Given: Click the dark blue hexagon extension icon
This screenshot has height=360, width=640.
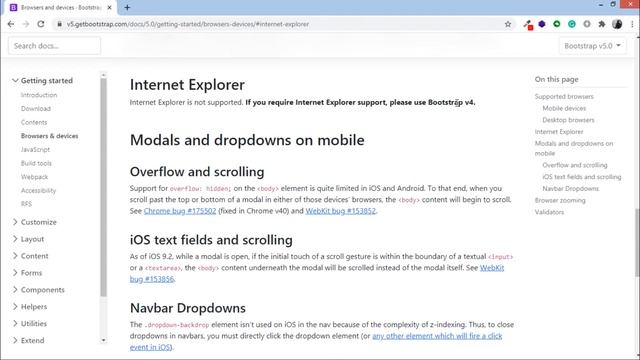Looking at the screenshot, I should [x=542, y=24].
